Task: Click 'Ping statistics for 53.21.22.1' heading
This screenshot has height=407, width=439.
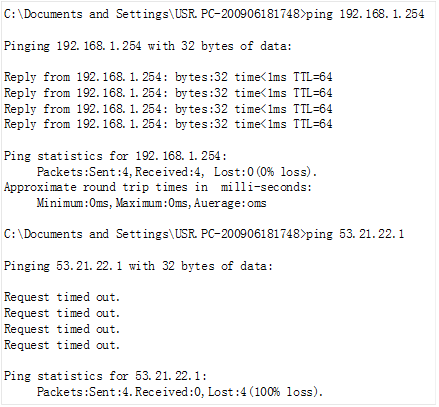Action: pyautogui.click(x=105, y=376)
